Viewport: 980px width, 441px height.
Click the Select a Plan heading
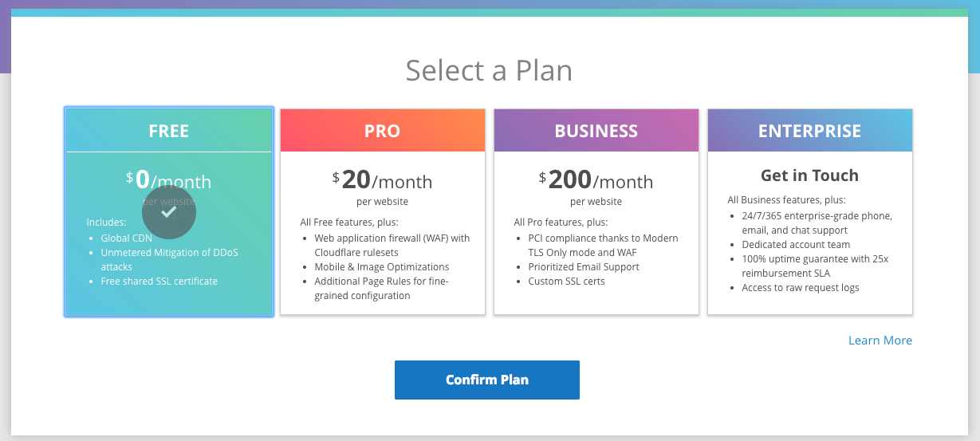[x=489, y=70]
